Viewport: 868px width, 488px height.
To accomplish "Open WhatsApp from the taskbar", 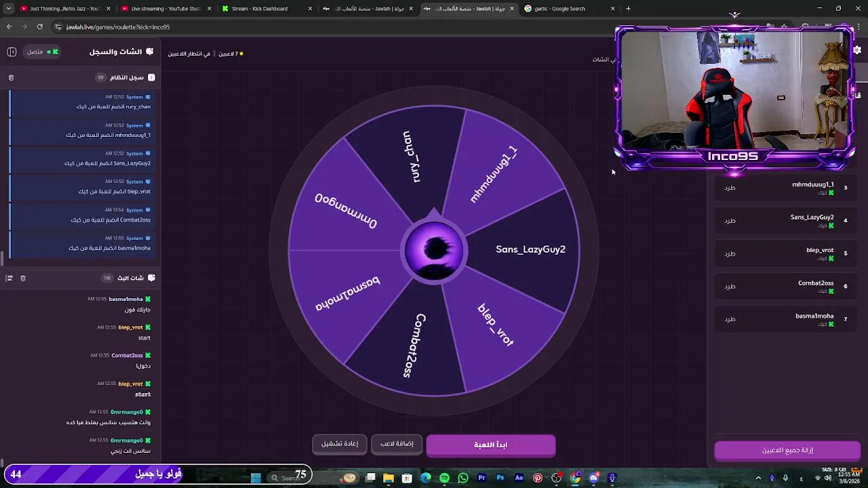I will 463,478.
